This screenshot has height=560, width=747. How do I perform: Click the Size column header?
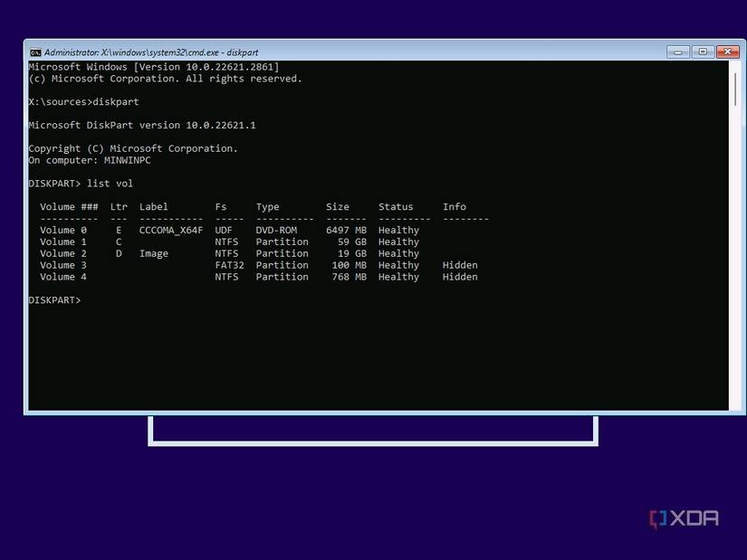tap(336, 206)
